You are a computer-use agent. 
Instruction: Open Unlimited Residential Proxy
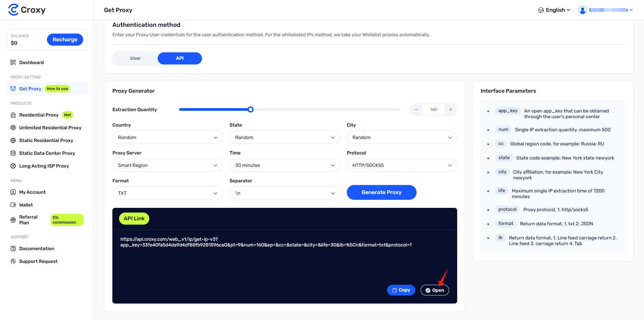50,128
